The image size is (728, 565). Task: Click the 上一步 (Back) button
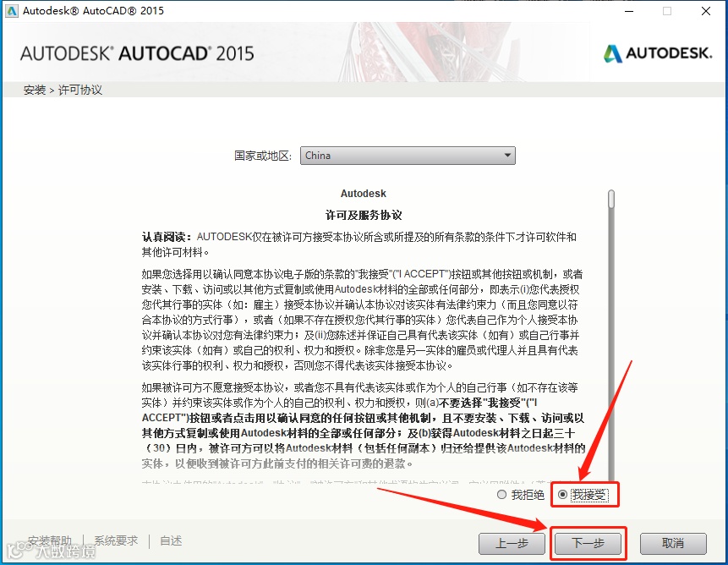(x=512, y=543)
